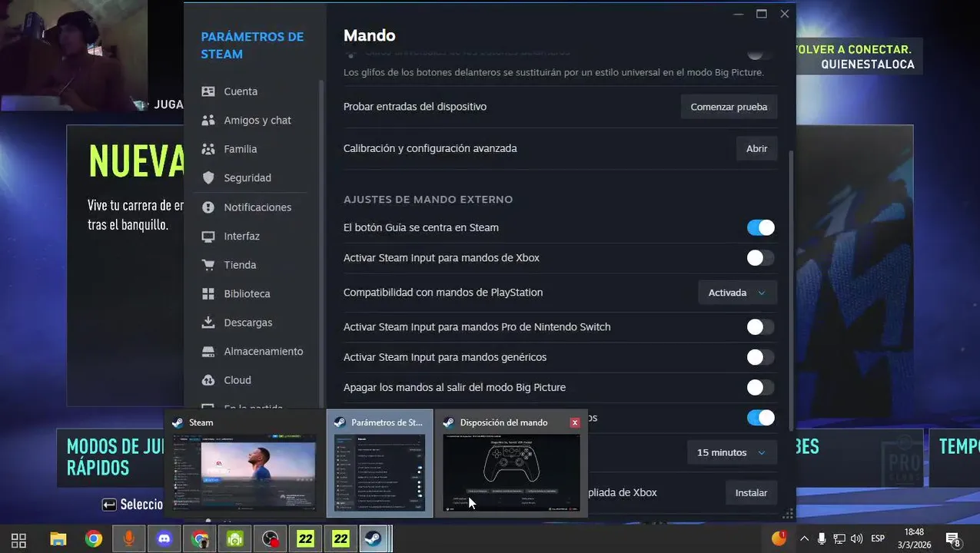Open the Windows notification center
This screenshot has width=980, height=553.
pyautogui.click(x=953, y=539)
